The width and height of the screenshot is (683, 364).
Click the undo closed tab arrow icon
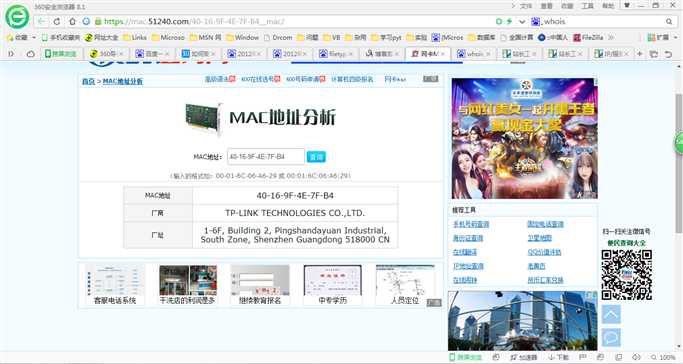tap(668, 54)
